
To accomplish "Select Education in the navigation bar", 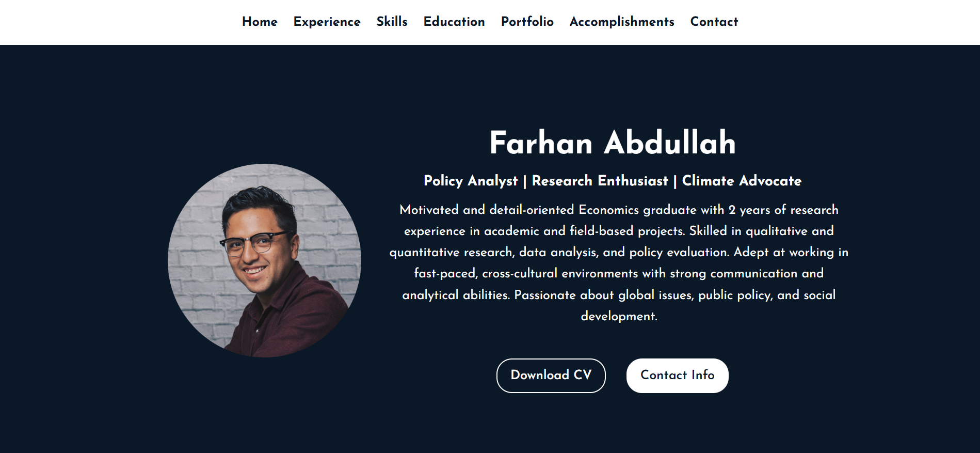I will [x=454, y=22].
